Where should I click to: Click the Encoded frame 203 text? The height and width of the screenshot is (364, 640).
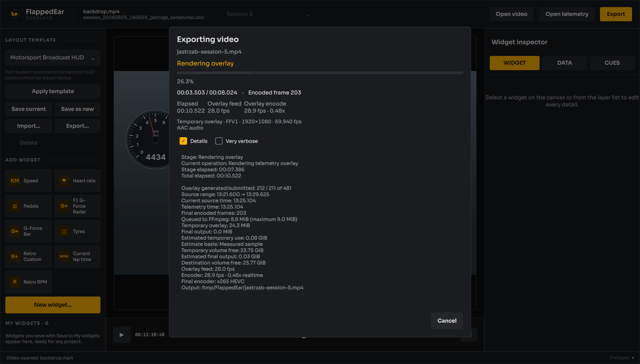coord(275,93)
